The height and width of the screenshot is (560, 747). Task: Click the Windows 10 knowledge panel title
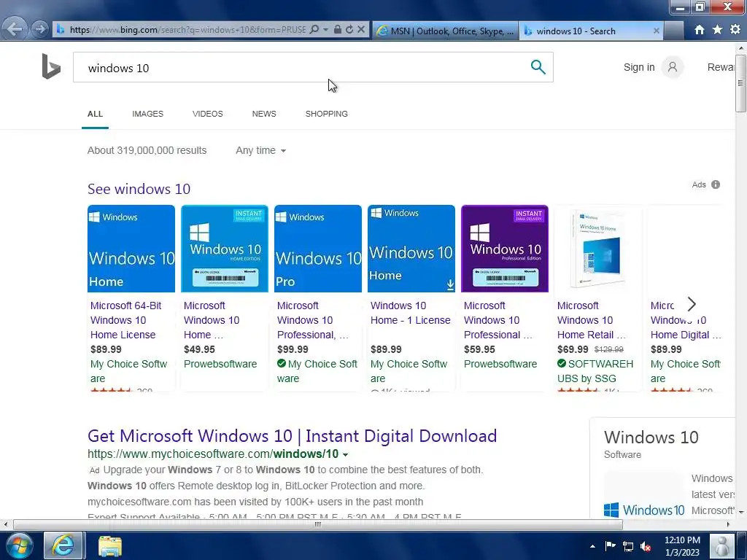651,437
